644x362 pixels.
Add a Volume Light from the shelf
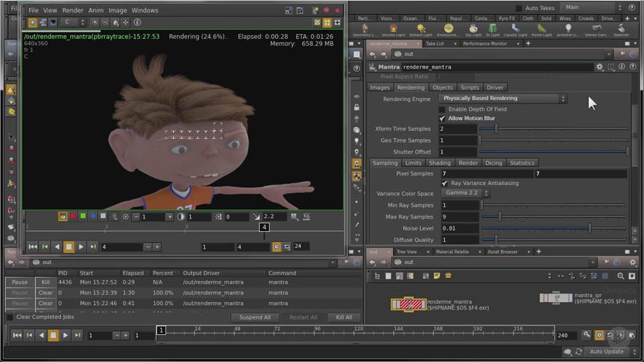point(393,30)
